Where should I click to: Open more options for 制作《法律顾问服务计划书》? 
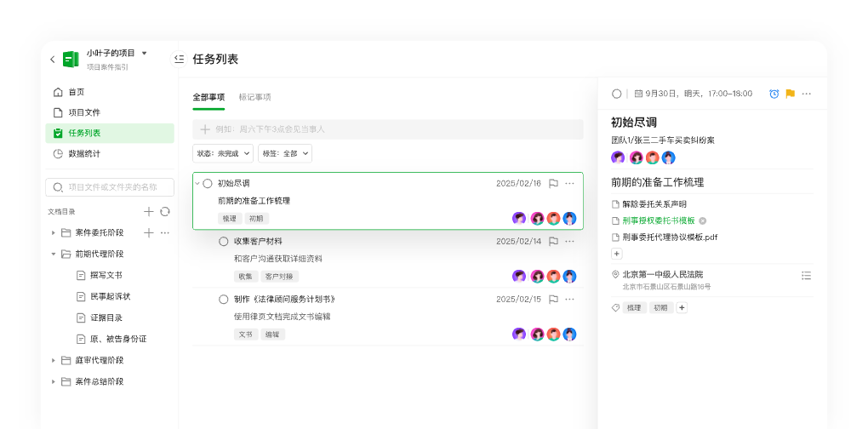tap(569, 300)
